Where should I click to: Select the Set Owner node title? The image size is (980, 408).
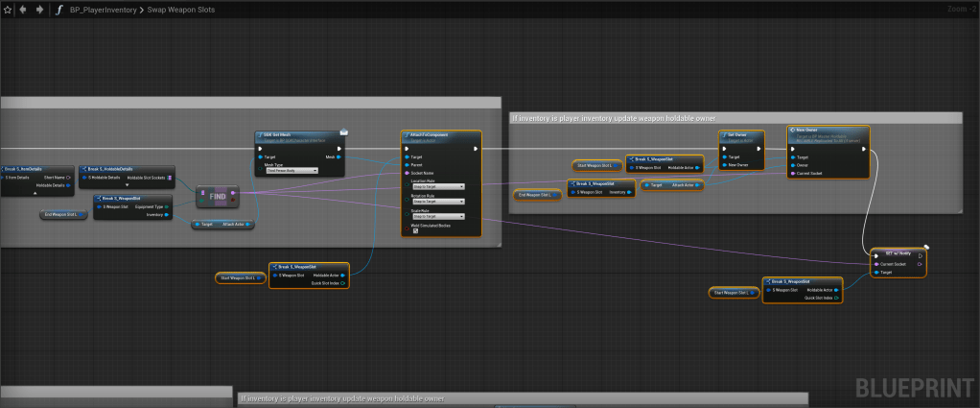(x=738, y=135)
